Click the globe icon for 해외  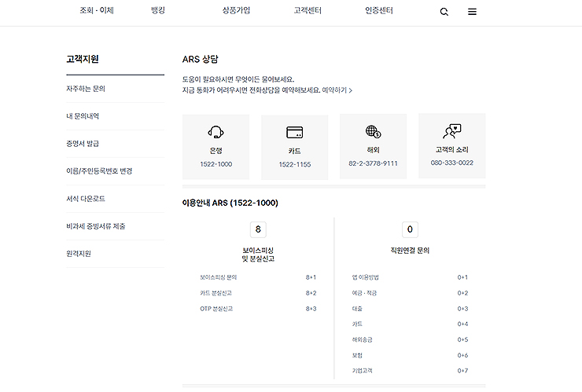[x=373, y=131]
